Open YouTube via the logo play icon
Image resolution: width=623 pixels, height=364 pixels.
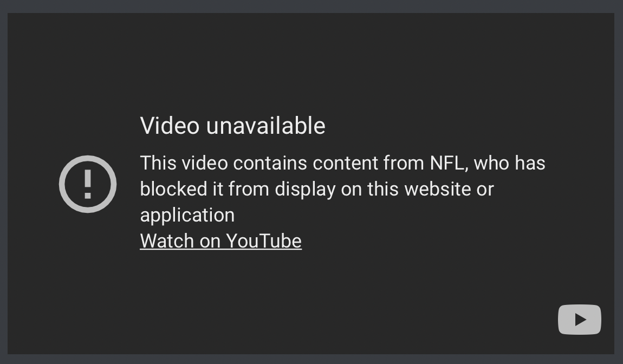[x=579, y=320]
